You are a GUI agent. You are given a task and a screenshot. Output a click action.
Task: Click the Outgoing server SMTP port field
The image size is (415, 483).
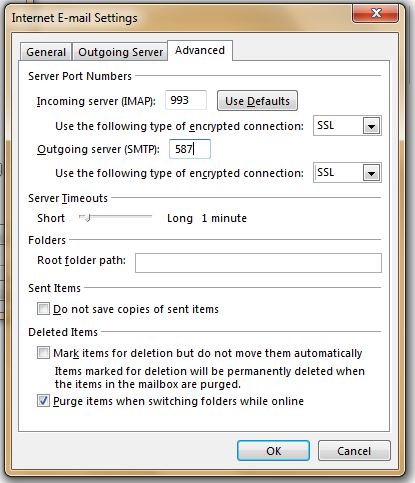(190, 149)
